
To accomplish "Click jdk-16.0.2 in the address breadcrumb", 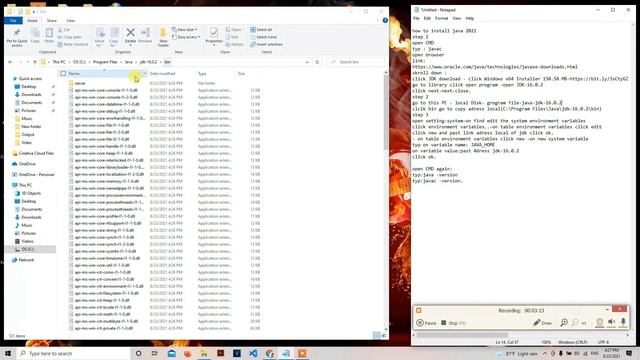I will (148, 62).
